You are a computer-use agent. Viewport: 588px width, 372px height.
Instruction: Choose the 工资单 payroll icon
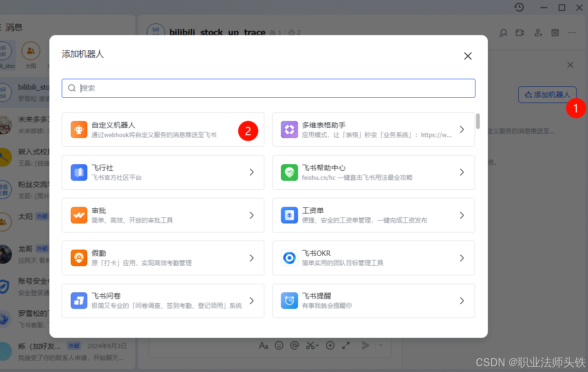click(x=289, y=215)
